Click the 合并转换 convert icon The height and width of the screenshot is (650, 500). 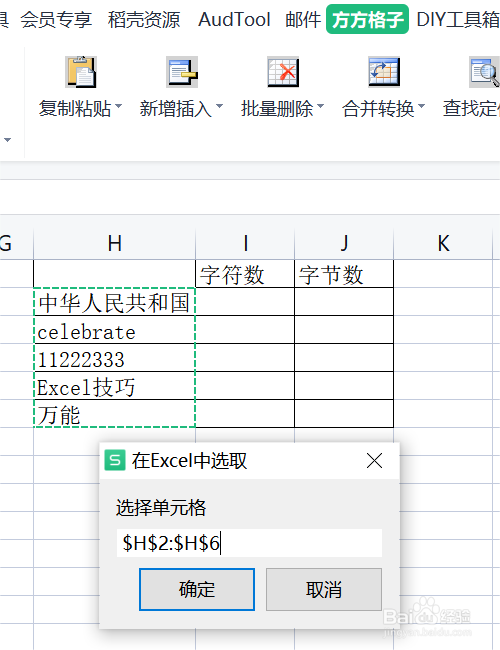tap(384, 72)
